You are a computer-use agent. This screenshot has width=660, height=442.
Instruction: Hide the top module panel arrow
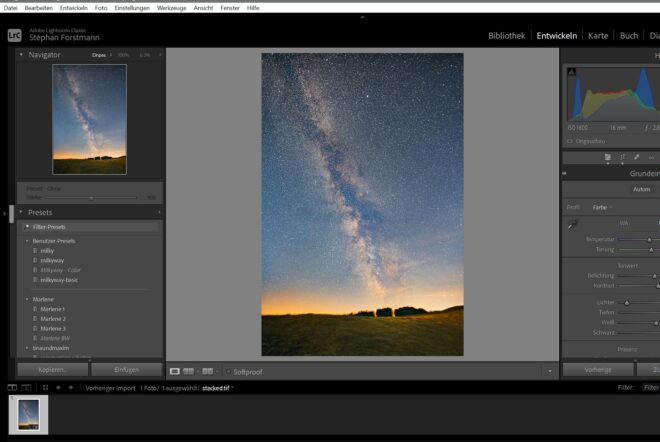pos(362,17)
